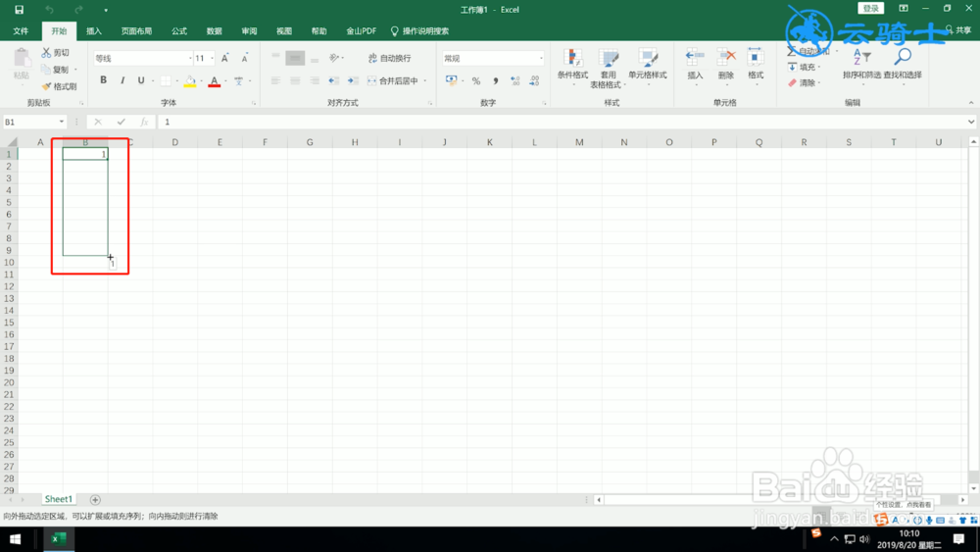The height and width of the screenshot is (552, 980).
Task: Open the fill color dropdown arrow
Action: [201, 80]
